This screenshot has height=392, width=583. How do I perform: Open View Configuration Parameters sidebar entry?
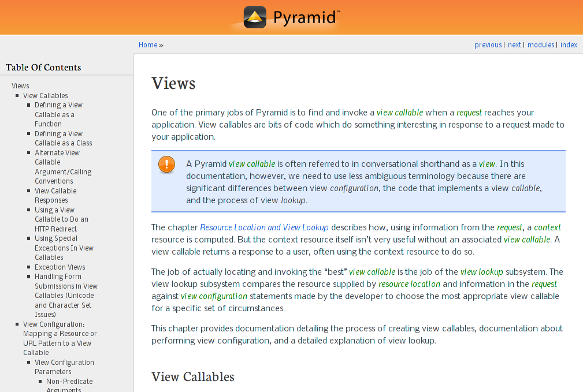tap(64, 367)
